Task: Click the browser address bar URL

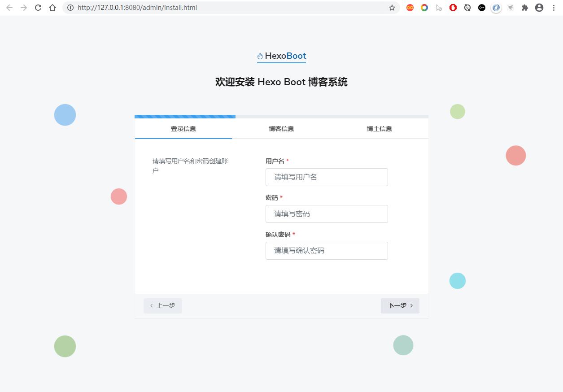Action: [x=137, y=8]
